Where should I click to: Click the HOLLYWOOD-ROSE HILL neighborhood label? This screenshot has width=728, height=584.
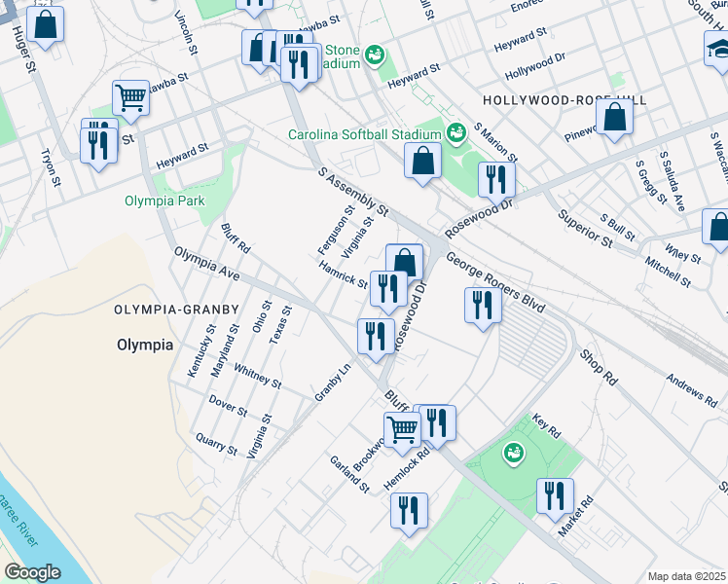point(564,100)
